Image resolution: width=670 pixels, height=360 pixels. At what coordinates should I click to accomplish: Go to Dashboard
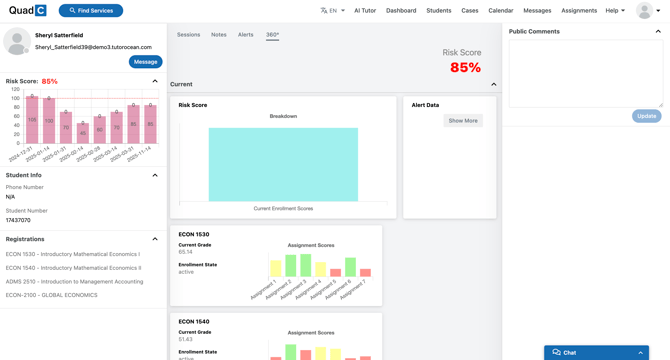pos(401,11)
